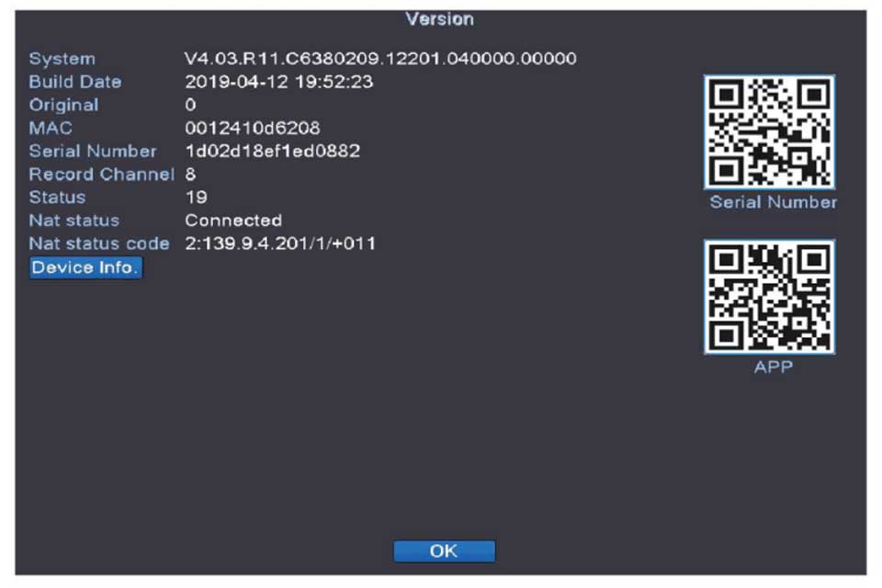Select the System firmware version string
This screenshot has height=588, width=882.
click(x=380, y=59)
